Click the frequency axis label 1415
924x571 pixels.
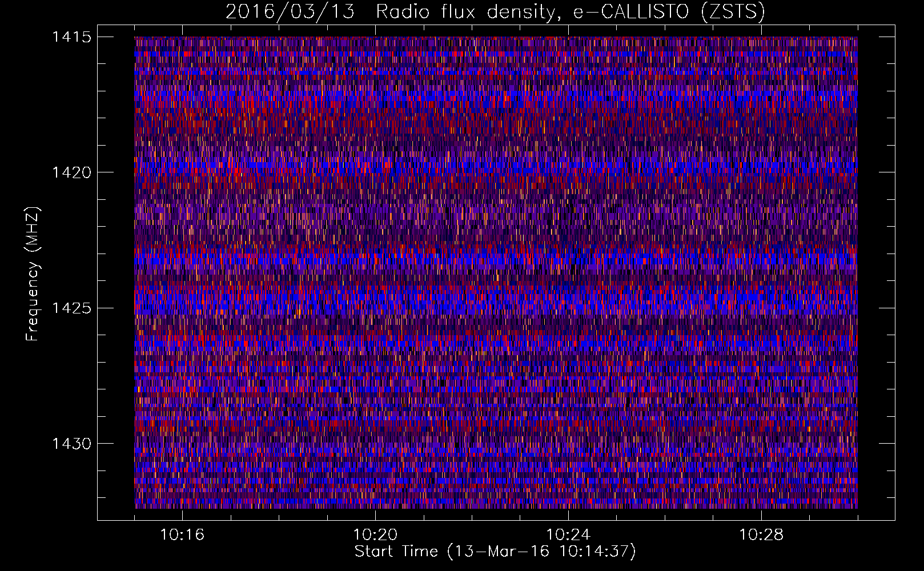[x=71, y=37]
